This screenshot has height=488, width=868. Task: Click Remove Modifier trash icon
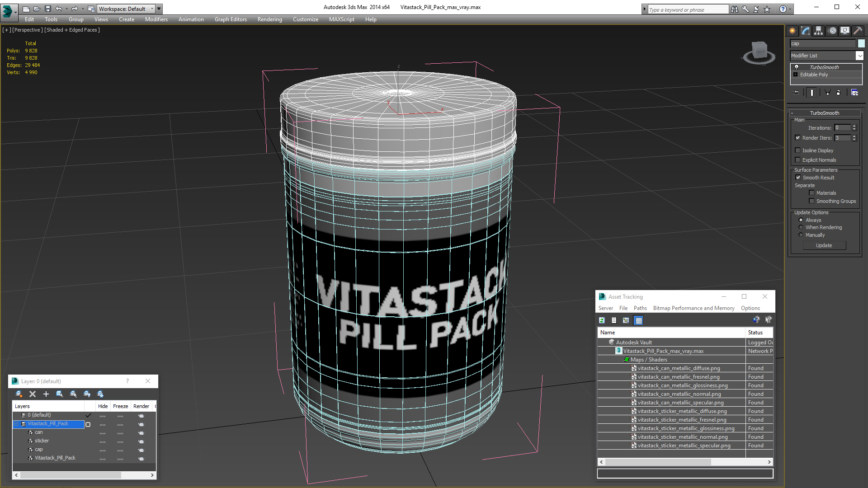(x=839, y=93)
